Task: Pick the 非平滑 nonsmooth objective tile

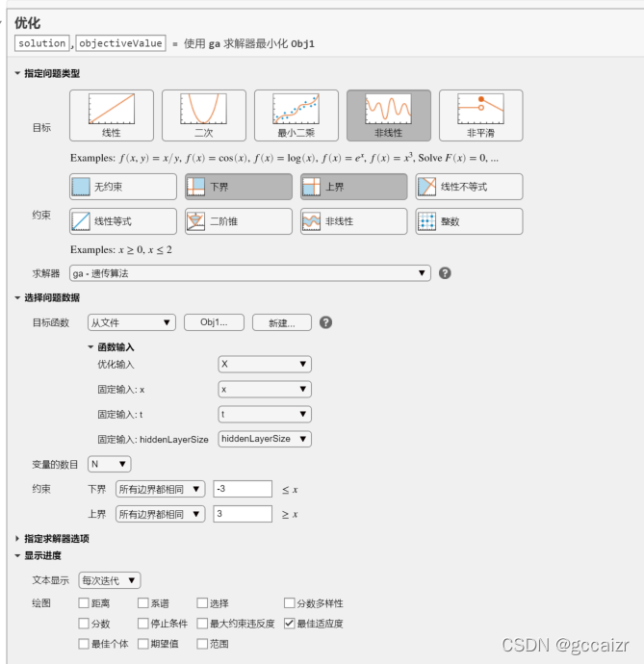Action: point(481,115)
